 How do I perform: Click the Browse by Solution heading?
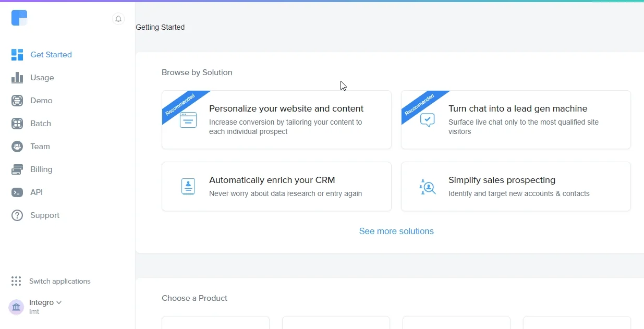coord(197,72)
